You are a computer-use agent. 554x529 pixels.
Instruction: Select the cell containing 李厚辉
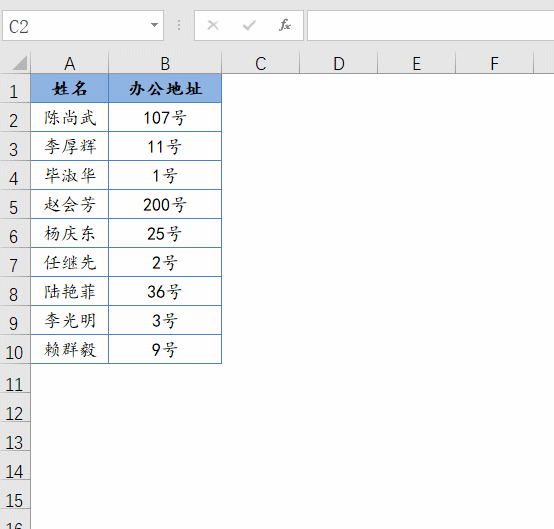(70, 146)
